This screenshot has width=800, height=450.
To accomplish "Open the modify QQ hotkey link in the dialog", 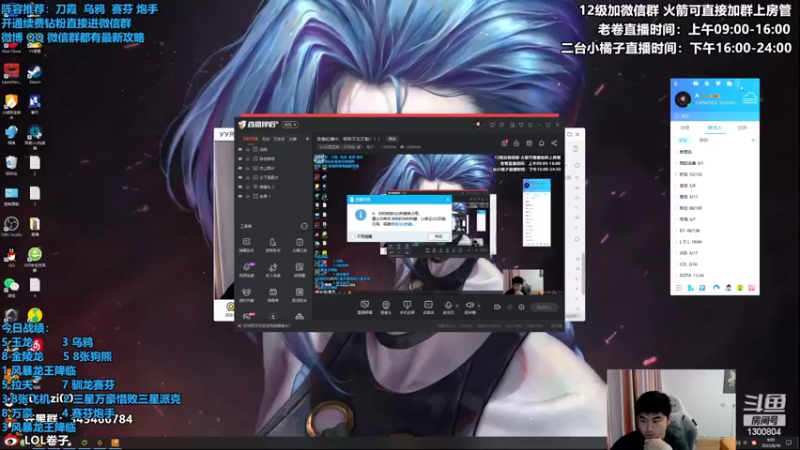I will (402, 224).
